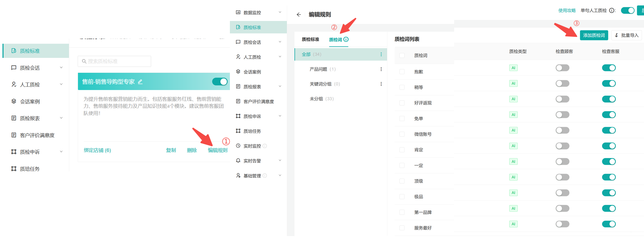Toggle the 售前-销售导购型专家 standard switch
This screenshot has width=644, height=241.
[219, 82]
